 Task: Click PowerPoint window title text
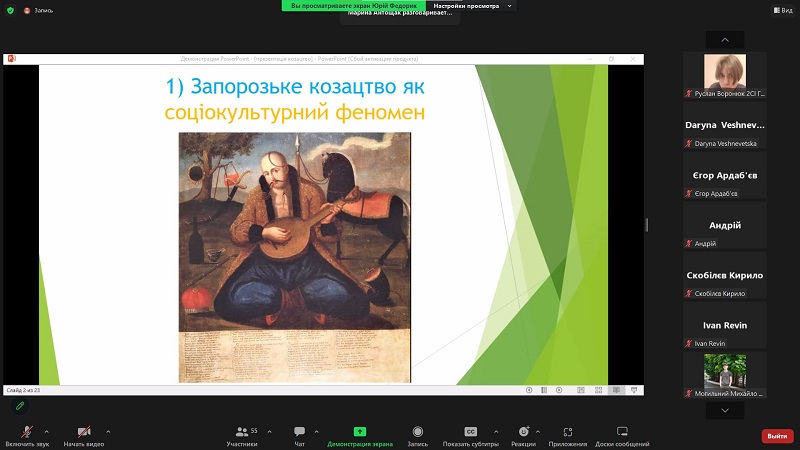[x=299, y=59]
